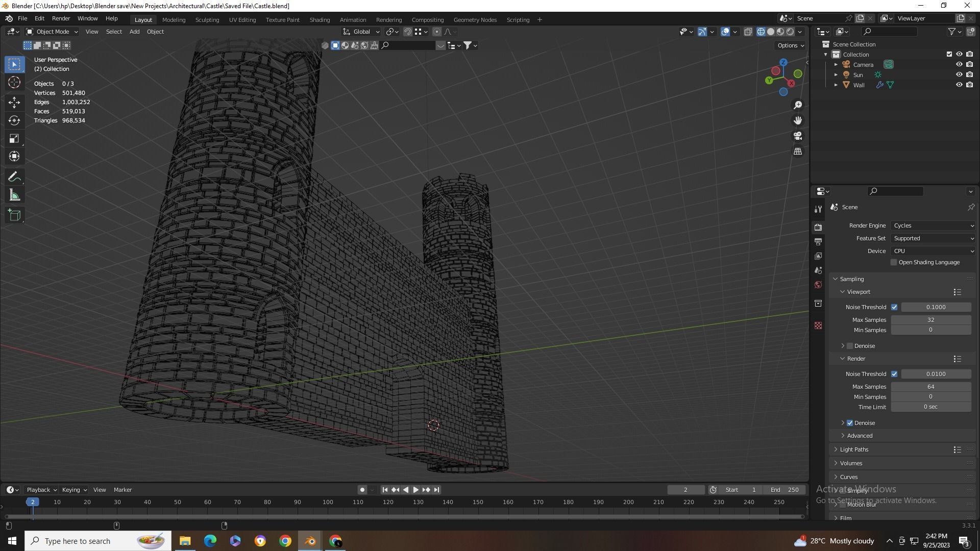Toggle the camera view icon
Screen dimensions: 980x551
tap(798, 136)
